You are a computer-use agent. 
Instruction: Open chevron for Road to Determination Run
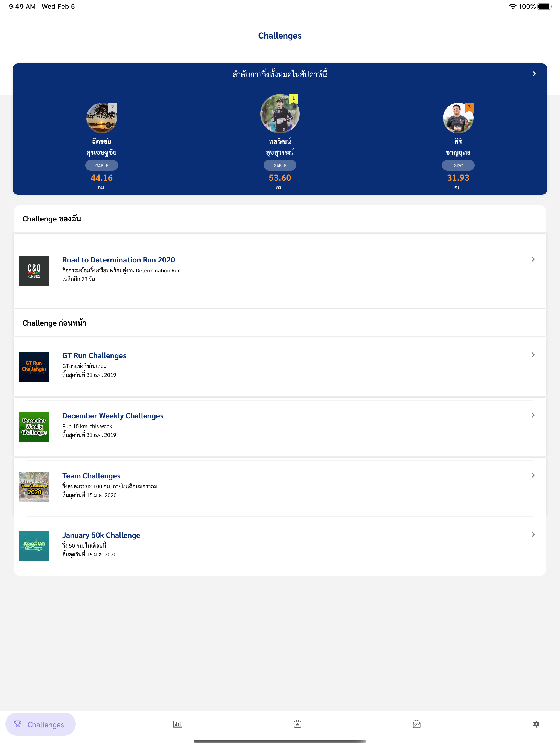533,259
